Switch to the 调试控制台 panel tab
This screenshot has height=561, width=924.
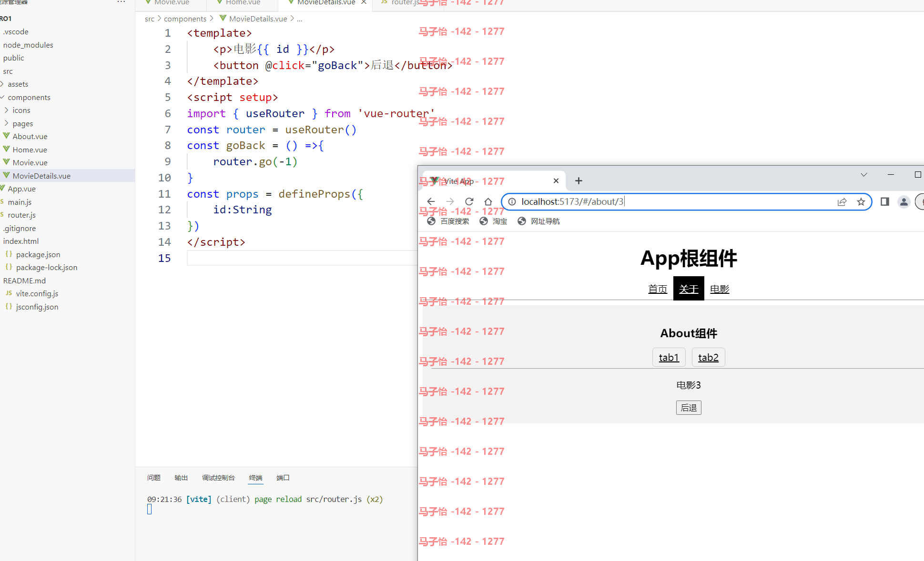click(218, 478)
